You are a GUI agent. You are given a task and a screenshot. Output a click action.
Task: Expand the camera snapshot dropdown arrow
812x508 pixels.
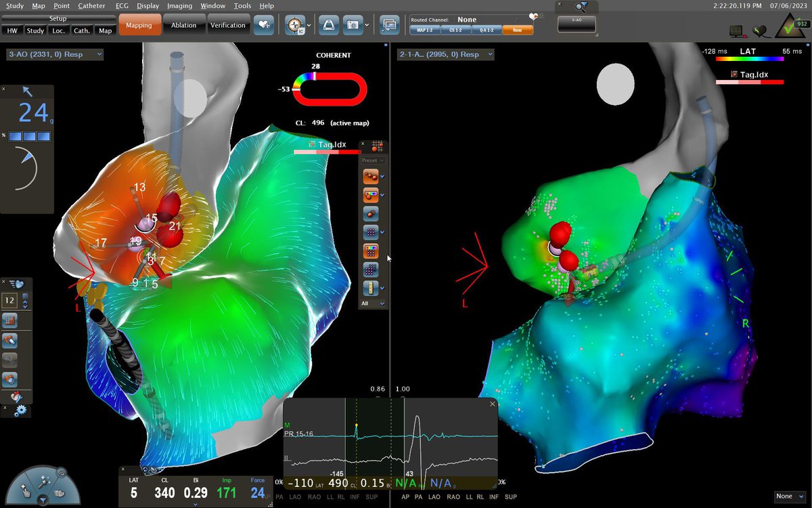click(x=367, y=26)
